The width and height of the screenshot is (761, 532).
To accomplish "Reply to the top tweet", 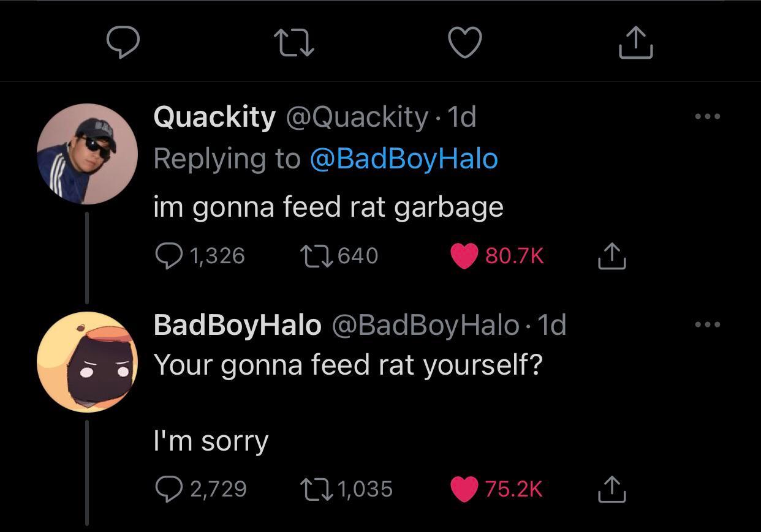I will pyautogui.click(x=123, y=42).
